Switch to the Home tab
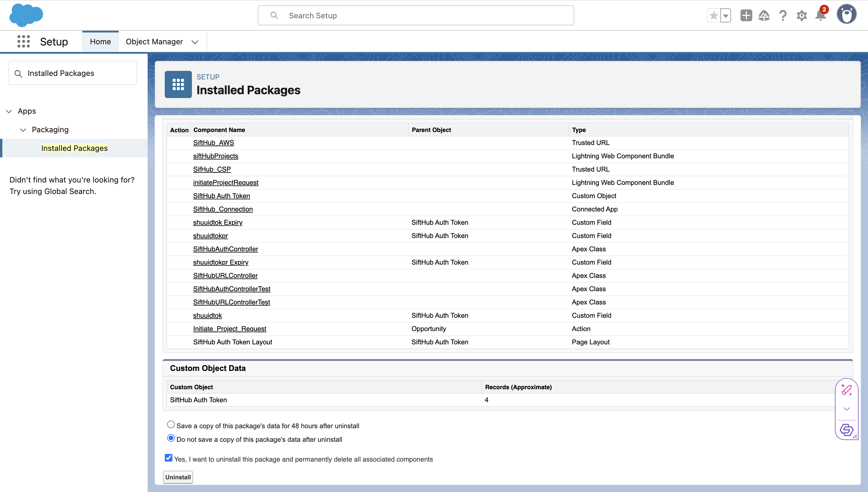The image size is (868, 492). [100, 42]
